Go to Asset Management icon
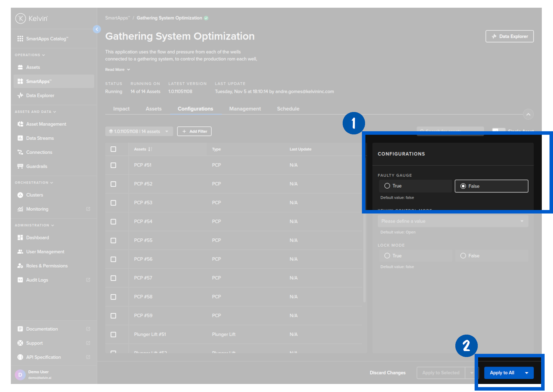The height and width of the screenshot is (392, 553). pyautogui.click(x=20, y=124)
